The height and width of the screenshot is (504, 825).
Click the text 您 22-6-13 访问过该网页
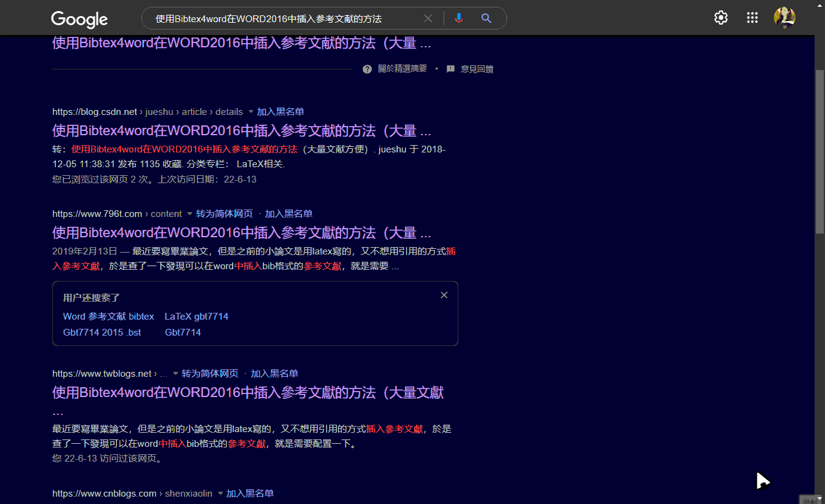(x=108, y=458)
